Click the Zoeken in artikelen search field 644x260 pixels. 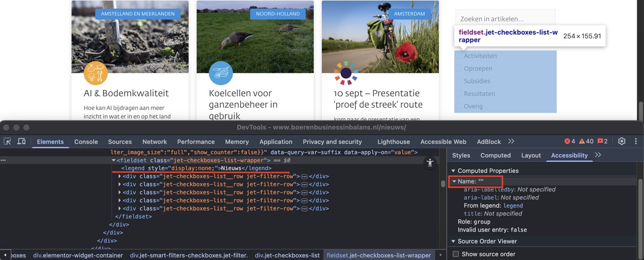505,19
